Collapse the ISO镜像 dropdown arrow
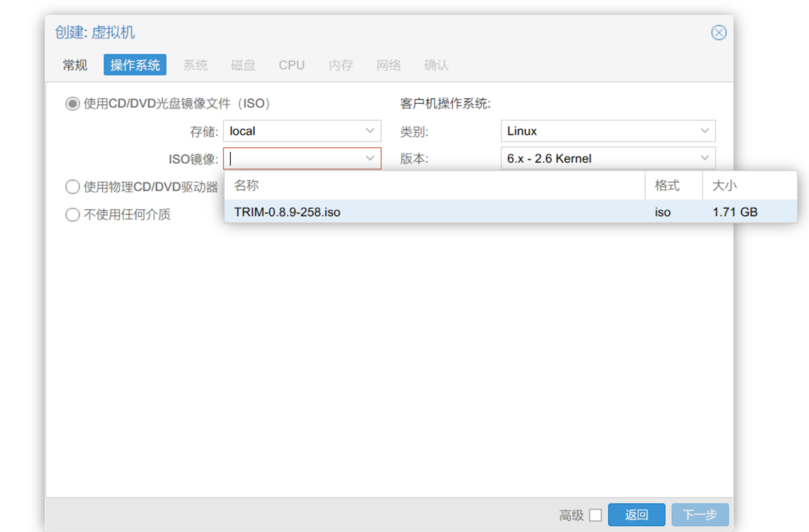The width and height of the screenshot is (809, 532). coord(369,158)
